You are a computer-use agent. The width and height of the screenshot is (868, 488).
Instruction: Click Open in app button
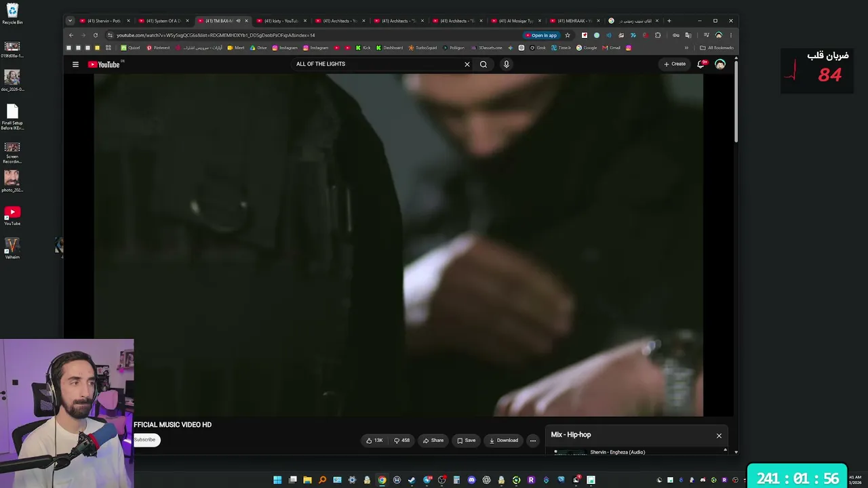[541, 35]
